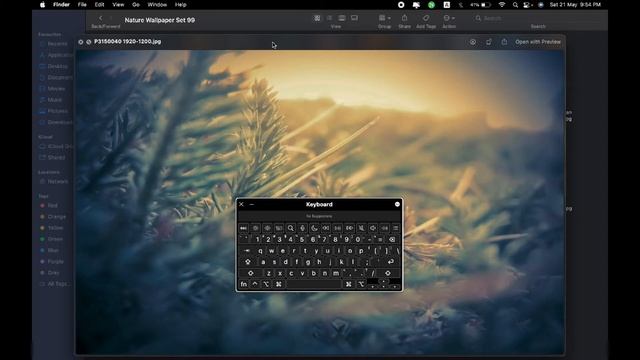Click the Share icon in Quick Look bar
The width and height of the screenshot is (640, 360).
point(504,42)
